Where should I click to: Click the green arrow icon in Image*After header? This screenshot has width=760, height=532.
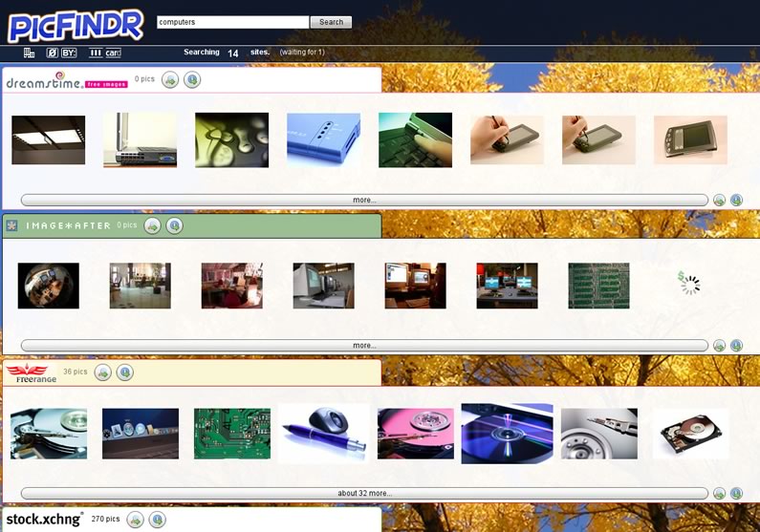tap(152, 225)
